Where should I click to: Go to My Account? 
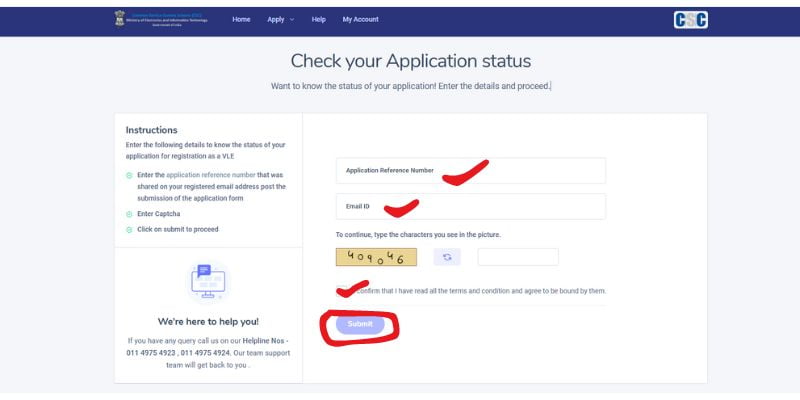point(361,19)
